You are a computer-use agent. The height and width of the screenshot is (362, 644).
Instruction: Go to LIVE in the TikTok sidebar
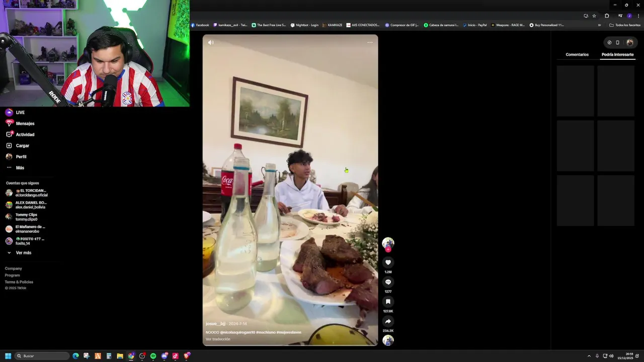(x=15, y=113)
